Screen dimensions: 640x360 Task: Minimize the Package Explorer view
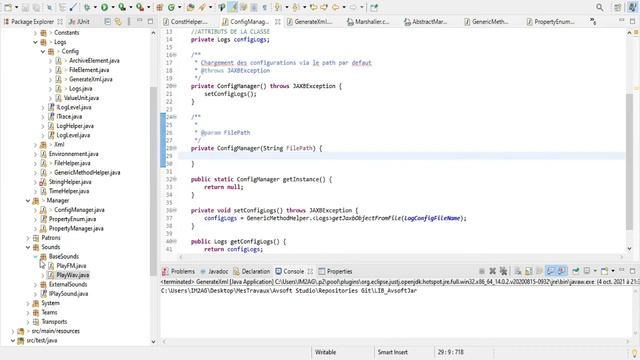click(140, 21)
